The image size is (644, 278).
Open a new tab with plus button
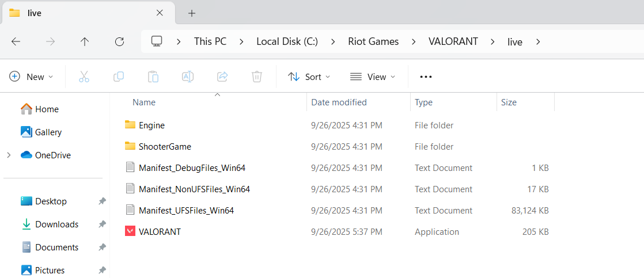tap(192, 13)
